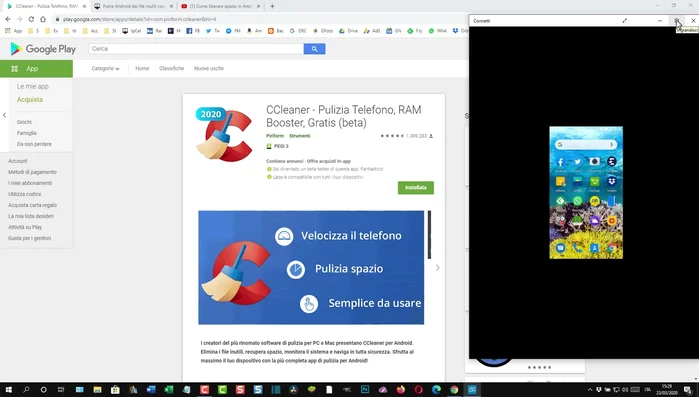Launch Firefox from the taskbar
Screen dimensions: 699x397
point(400,389)
